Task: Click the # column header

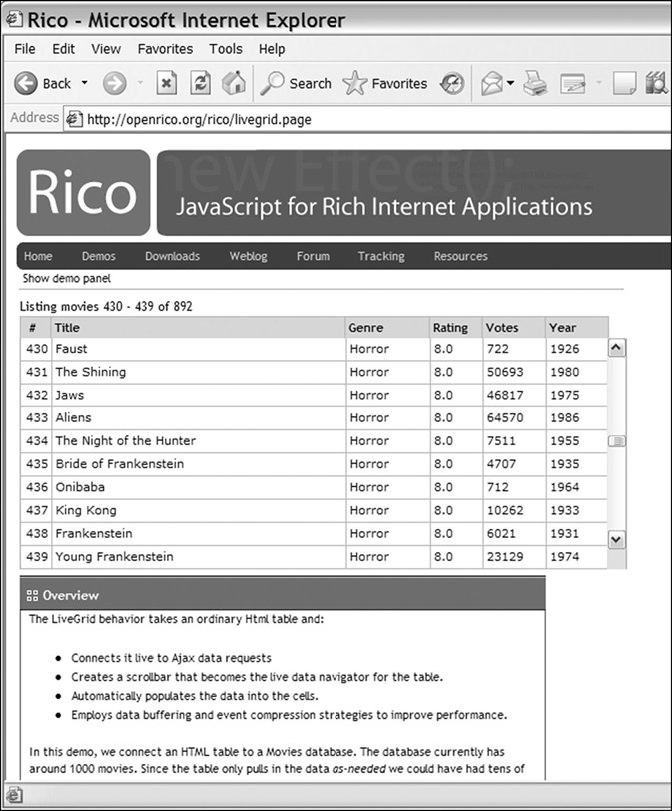Action: click(36, 328)
